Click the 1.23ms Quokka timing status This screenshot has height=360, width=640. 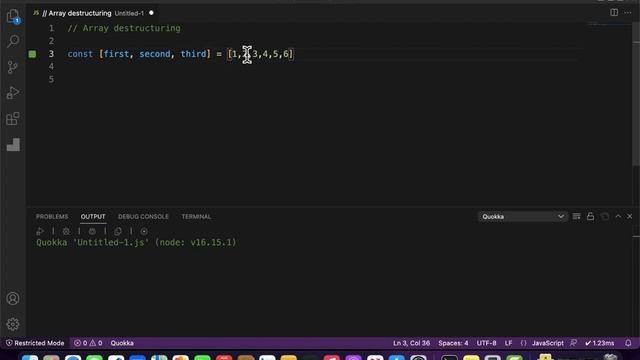(599, 343)
